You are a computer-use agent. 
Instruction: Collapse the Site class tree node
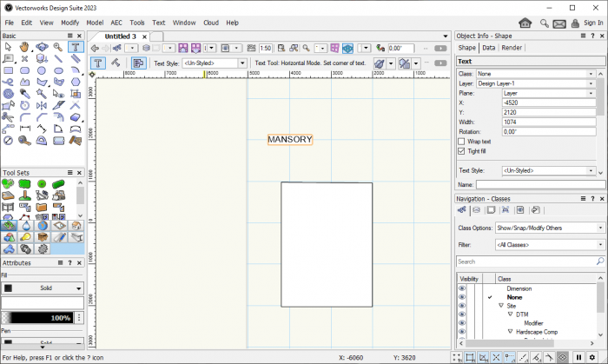click(501, 306)
